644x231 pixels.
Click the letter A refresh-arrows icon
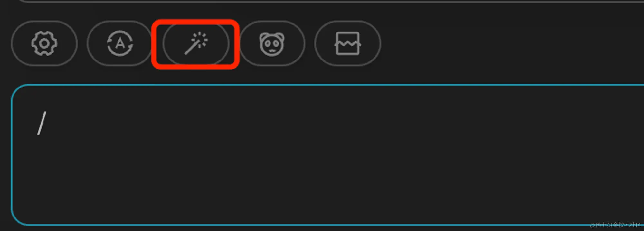click(120, 43)
